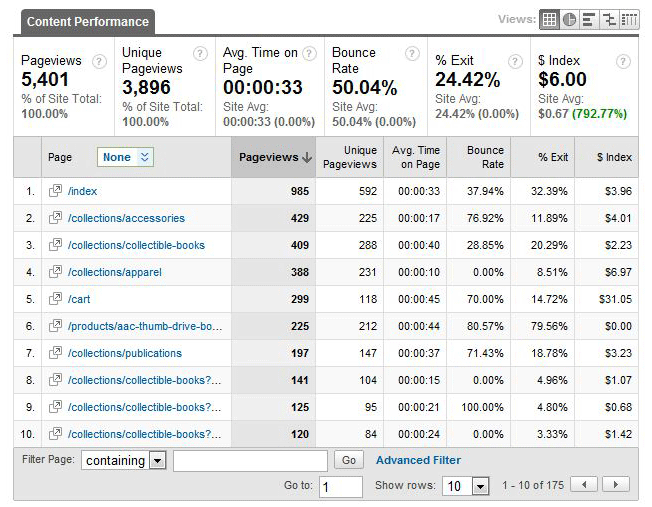This screenshot has width=652, height=507.
Task: Sort by Page column header
Action: pos(60,157)
